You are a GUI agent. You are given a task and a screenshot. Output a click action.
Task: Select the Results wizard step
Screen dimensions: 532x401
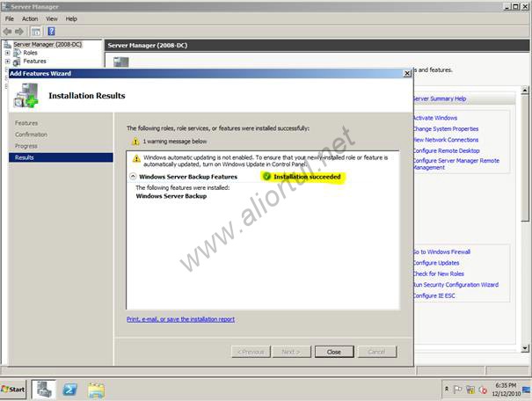pyautogui.click(x=61, y=157)
